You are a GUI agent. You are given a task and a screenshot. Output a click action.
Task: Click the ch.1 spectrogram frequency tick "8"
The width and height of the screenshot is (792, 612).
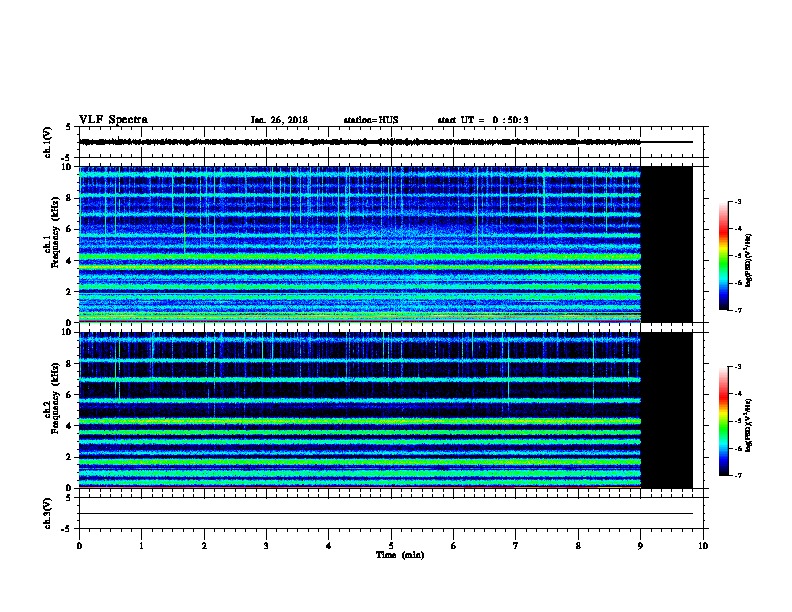(x=69, y=198)
